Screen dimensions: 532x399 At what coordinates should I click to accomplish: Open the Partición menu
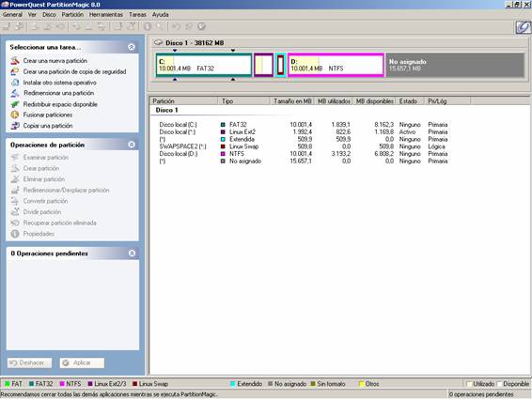point(72,15)
